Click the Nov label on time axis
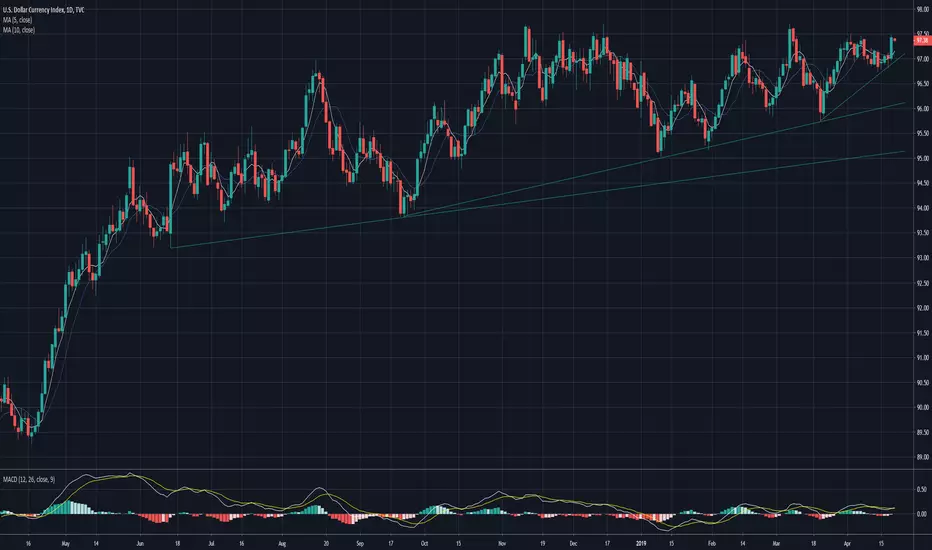The image size is (932, 550). pos(502,543)
